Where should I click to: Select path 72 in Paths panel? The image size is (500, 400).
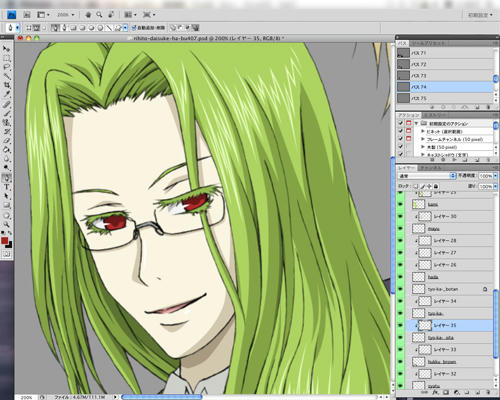[x=445, y=64]
